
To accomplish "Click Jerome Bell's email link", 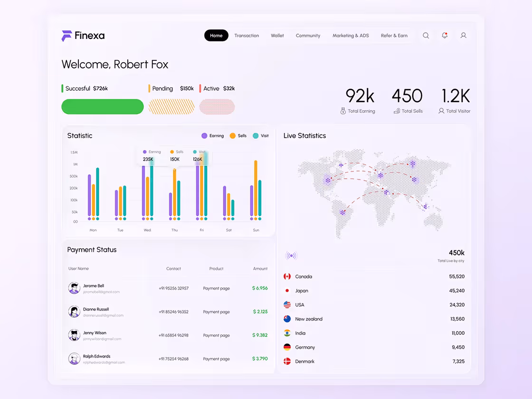I will (100, 291).
